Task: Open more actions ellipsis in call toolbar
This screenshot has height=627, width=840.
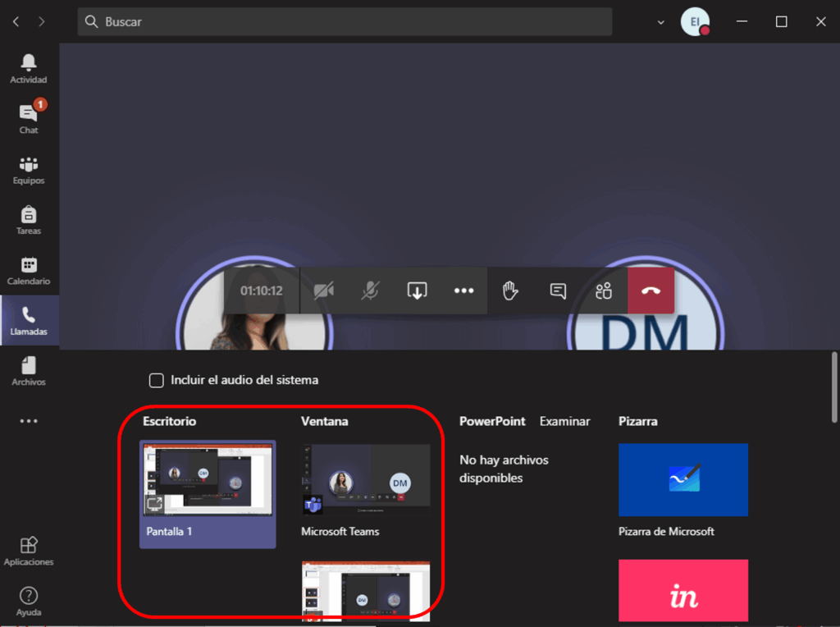Action: tap(464, 291)
